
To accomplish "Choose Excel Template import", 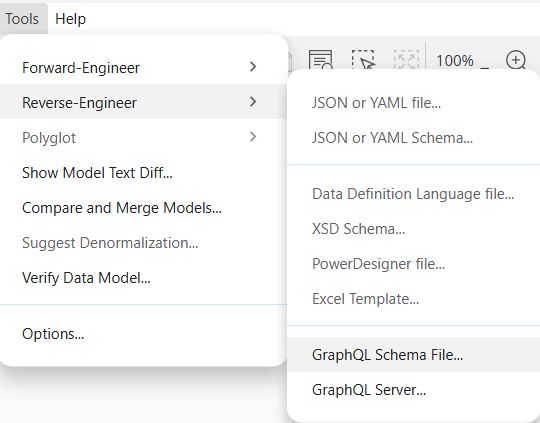I will tap(413, 299).
